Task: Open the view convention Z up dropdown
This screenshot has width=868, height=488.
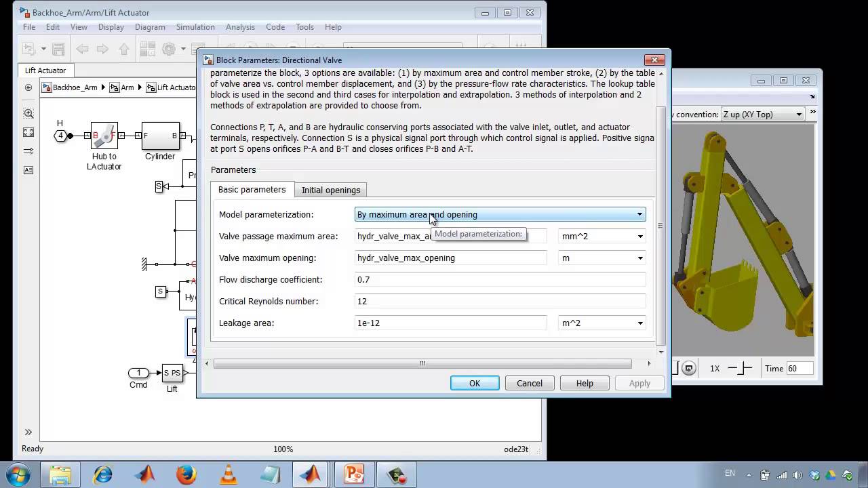Action: (x=763, y=114)
